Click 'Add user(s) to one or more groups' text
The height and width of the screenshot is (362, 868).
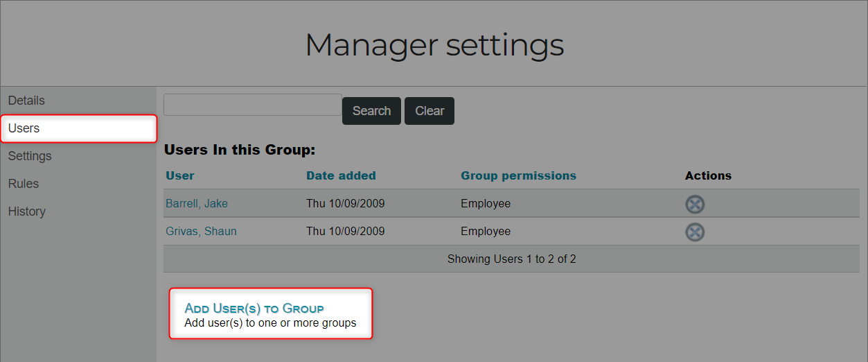point(270,323)
